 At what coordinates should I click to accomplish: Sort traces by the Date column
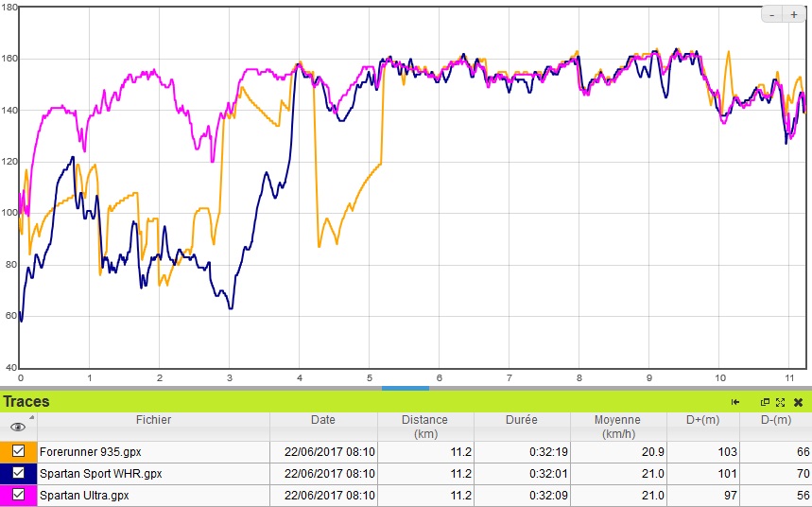pos(323,420)
